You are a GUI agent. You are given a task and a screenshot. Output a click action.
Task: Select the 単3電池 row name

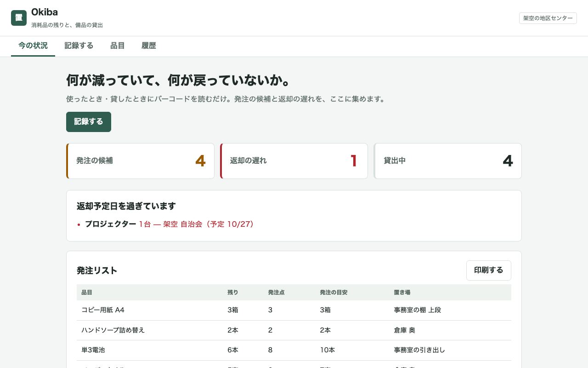pos(93,350)
